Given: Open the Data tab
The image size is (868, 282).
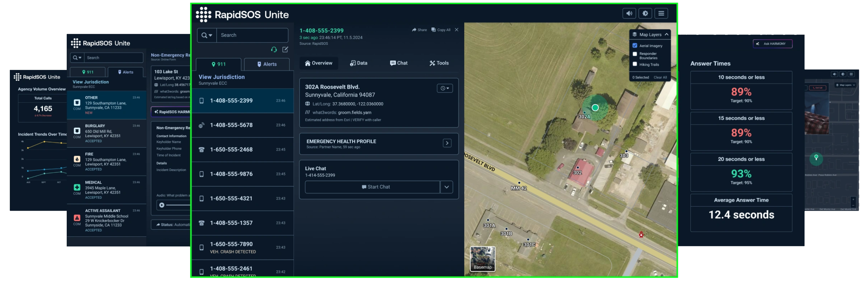Looking at the screenshot, I should pos(359,63).
